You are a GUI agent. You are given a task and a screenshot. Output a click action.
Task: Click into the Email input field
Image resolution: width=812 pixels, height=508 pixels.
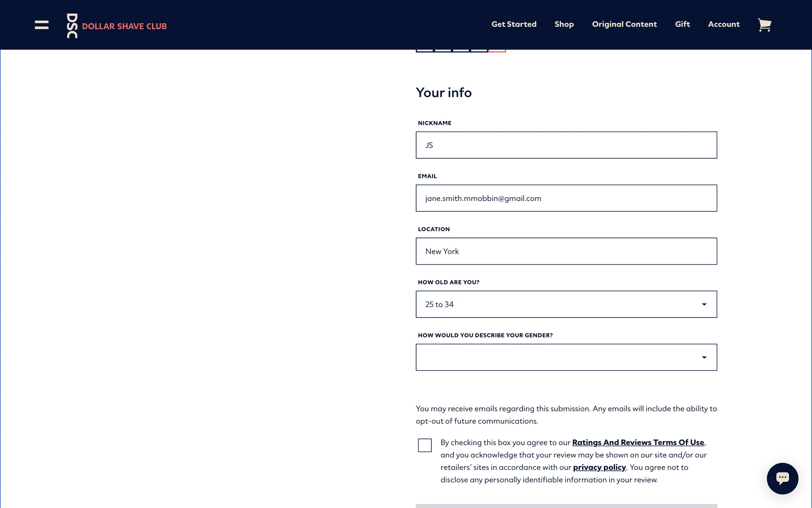click(x=566, y=198)
